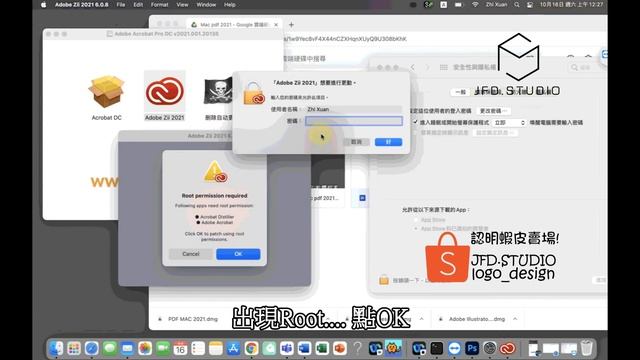Viewport: 640px width, 360px height.
Task: Open TeamViewer from the Dock
Action: 454,348
